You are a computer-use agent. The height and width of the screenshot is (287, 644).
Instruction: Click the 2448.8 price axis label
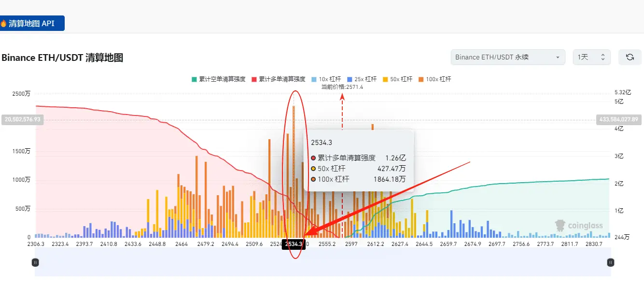tap(157, 244)
